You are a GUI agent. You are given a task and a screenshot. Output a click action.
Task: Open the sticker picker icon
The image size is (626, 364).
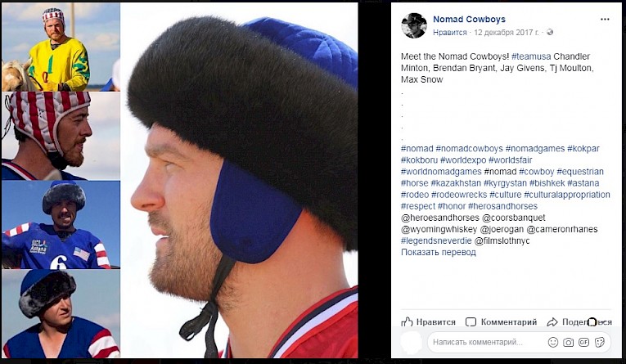(x=599, y=342)
